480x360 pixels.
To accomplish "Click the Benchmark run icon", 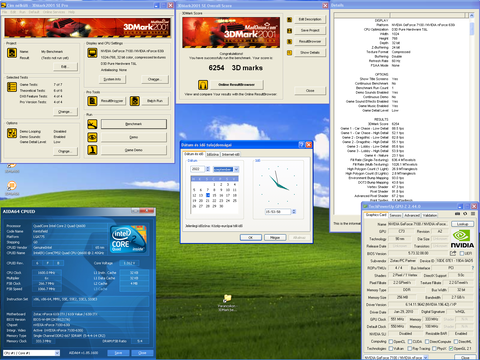I will [x=92, y=124].
